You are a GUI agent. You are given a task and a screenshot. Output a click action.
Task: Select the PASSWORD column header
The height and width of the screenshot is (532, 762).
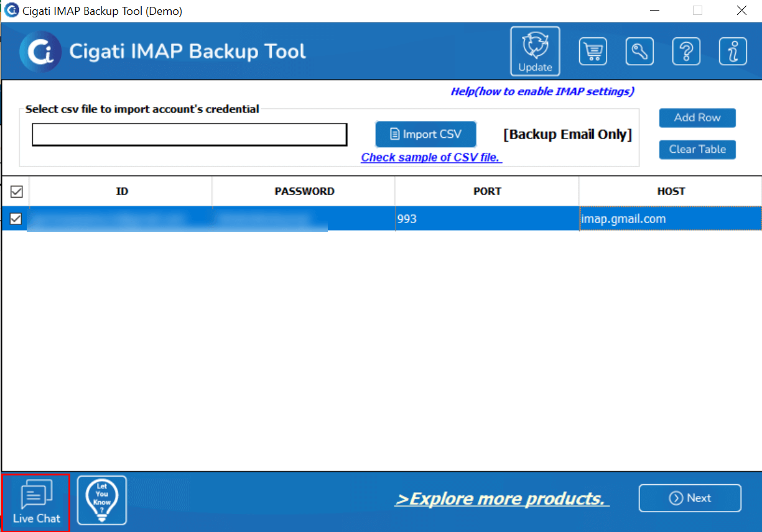304,191
